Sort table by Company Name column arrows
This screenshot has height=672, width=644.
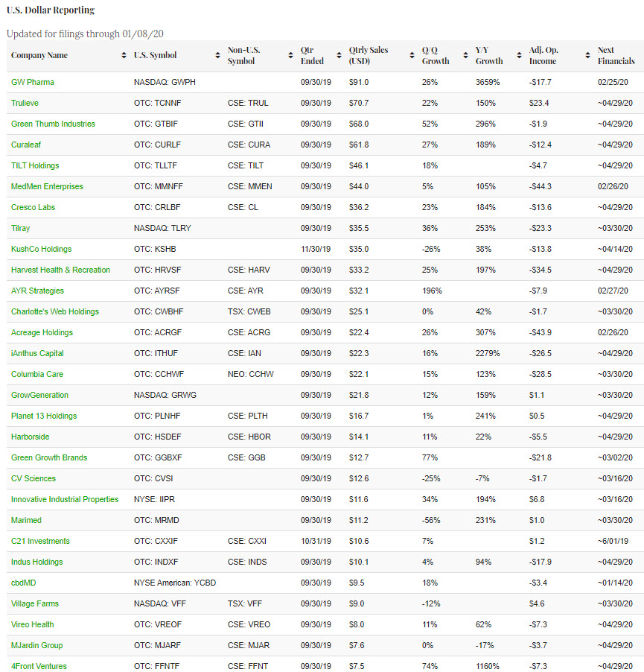click(124, 56)
